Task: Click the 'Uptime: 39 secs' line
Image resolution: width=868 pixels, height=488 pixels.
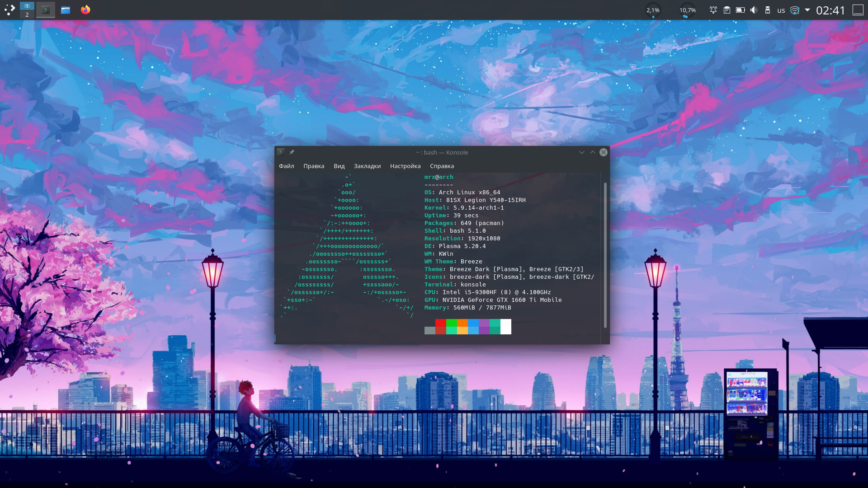Action: pos(451,216)
